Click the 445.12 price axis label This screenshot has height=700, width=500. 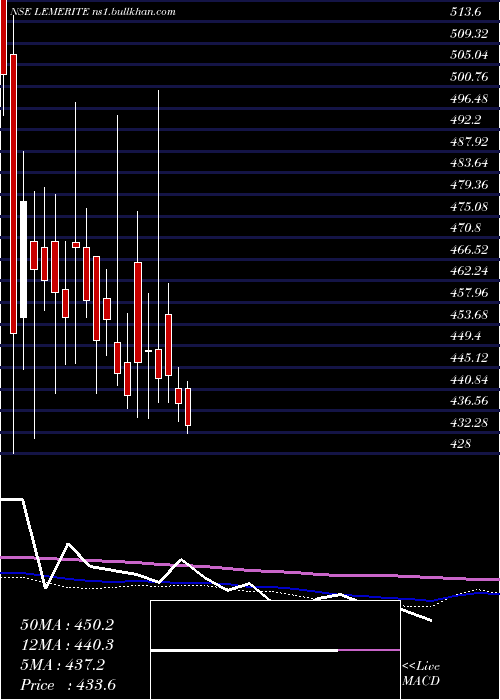pyautogui.click(x=469, y=358)
